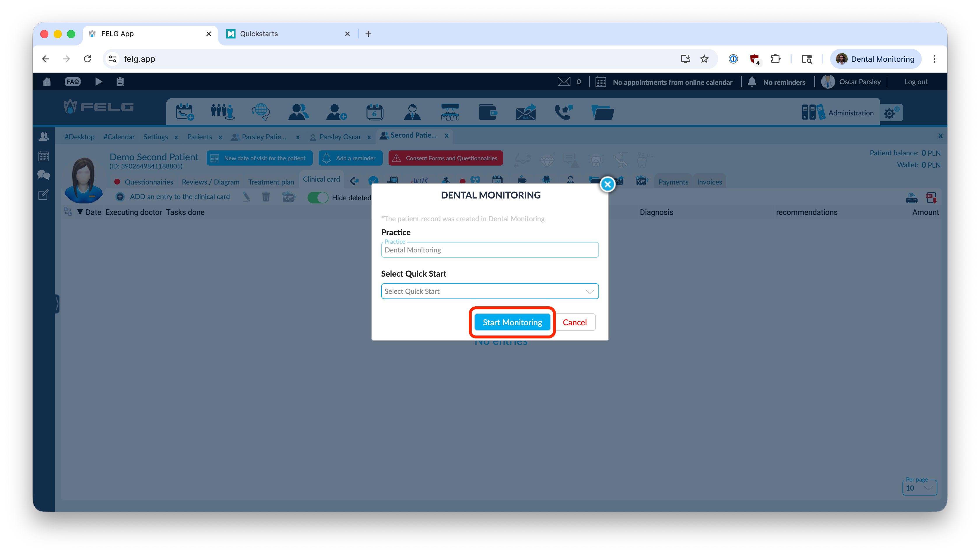This screenshot has height=555, width=980.
Task: Close the dialog with the round X icon
Action: point(607,185)
